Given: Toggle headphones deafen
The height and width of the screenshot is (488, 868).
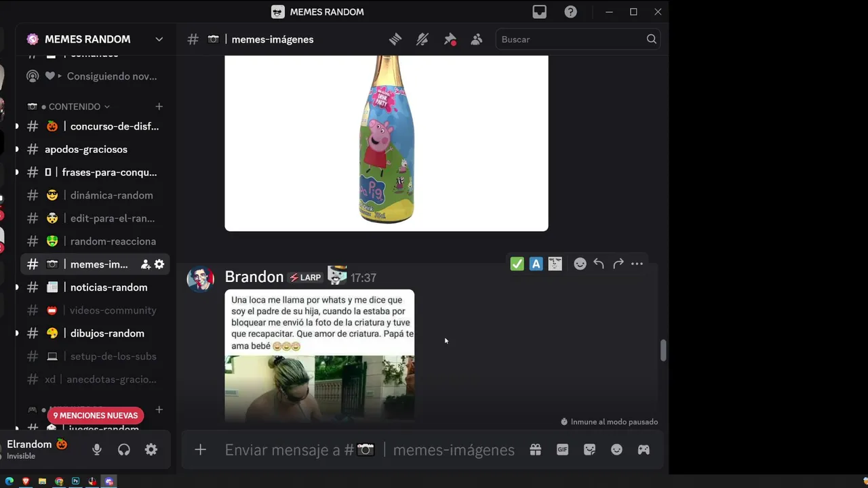Looking at the screenshot, I should click(124, 449).
